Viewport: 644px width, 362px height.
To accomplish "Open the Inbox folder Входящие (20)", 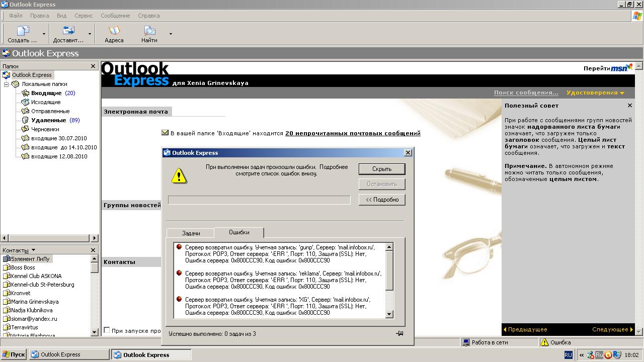I will tap(53, 93).
